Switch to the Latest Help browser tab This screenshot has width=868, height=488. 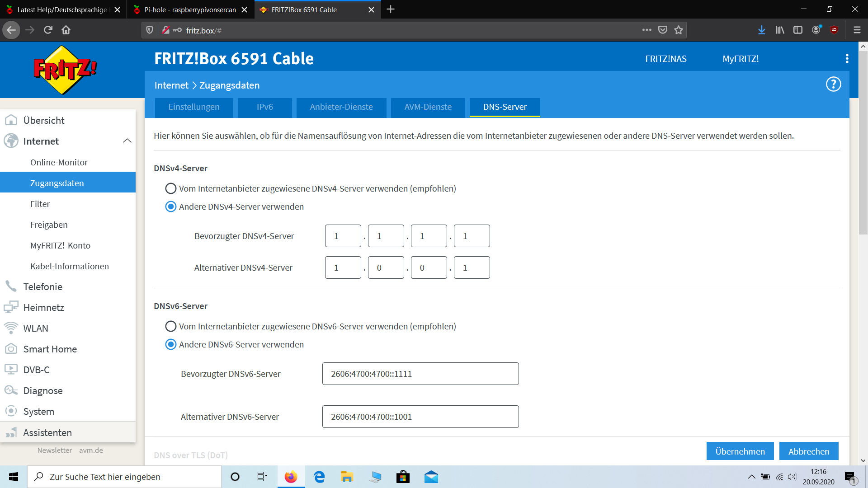click(x=63, y=9)
